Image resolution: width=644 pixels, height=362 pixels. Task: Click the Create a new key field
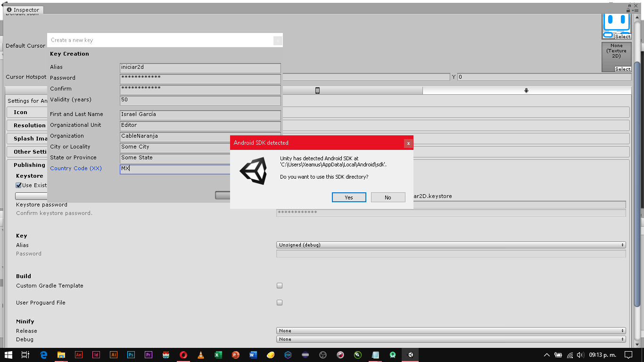[x=160, y=40]
